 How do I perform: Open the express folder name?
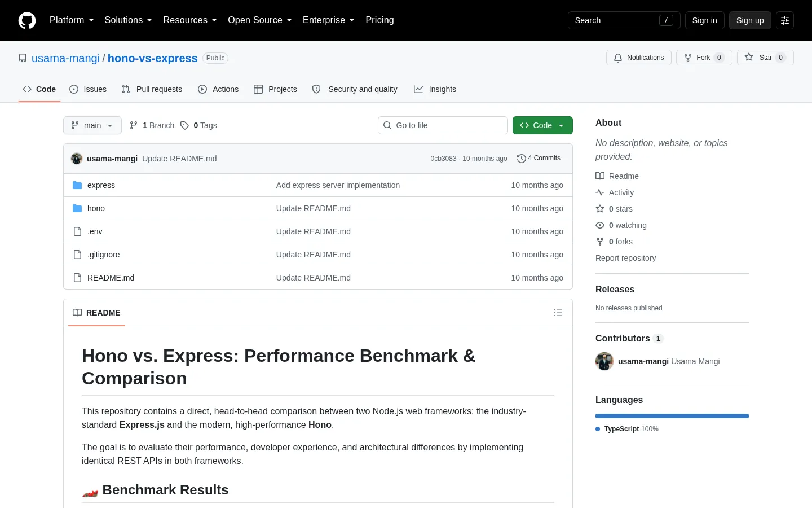coord(101,185)
